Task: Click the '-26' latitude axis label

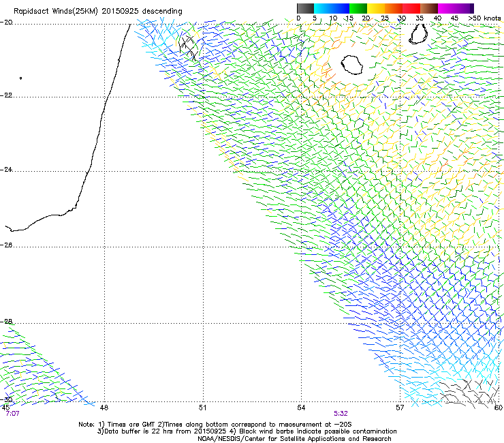Action: coord(6,245)
